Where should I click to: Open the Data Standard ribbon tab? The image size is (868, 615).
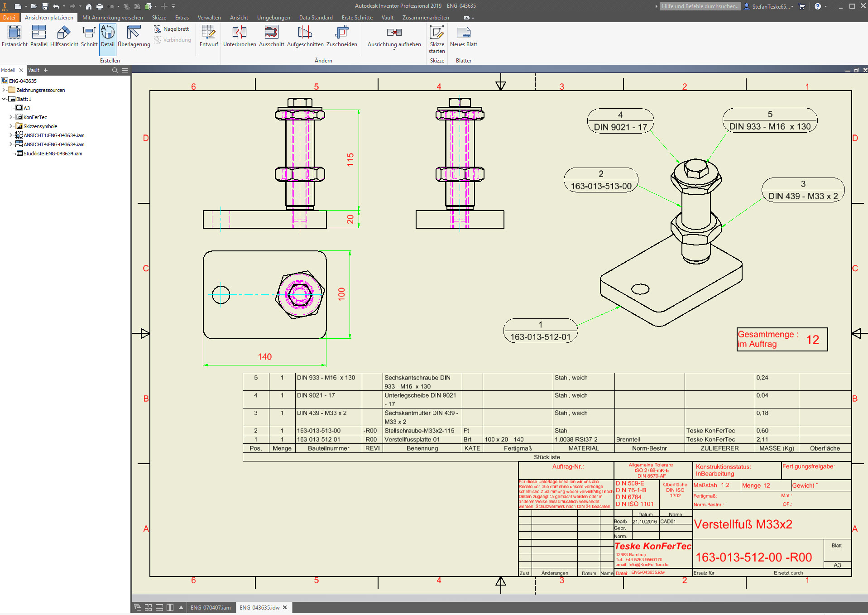[316, 18]
